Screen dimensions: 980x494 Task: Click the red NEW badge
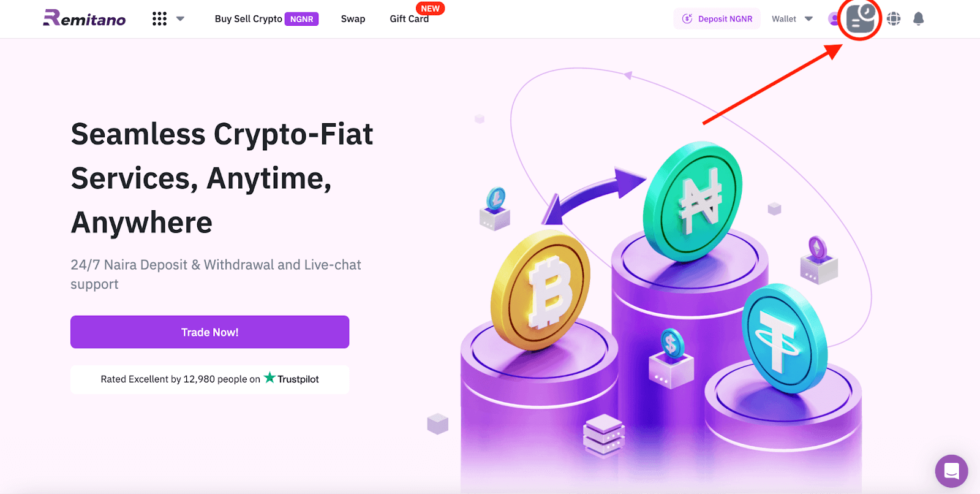click(x=430, y=9)
